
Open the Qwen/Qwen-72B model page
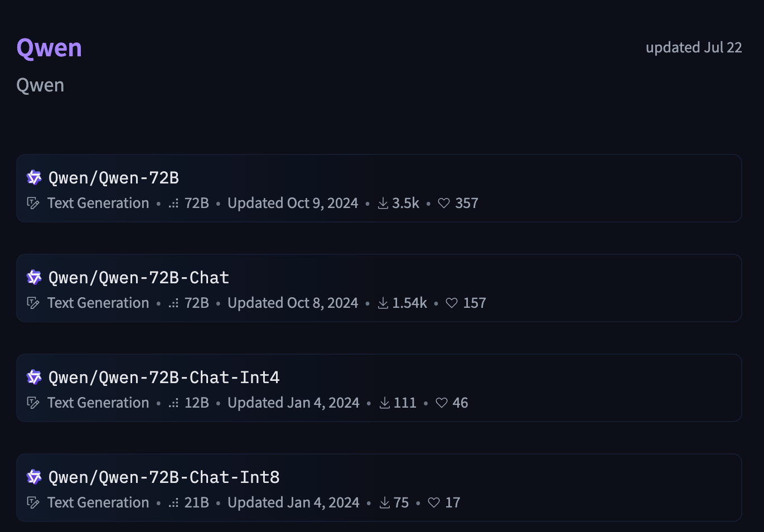114,178
